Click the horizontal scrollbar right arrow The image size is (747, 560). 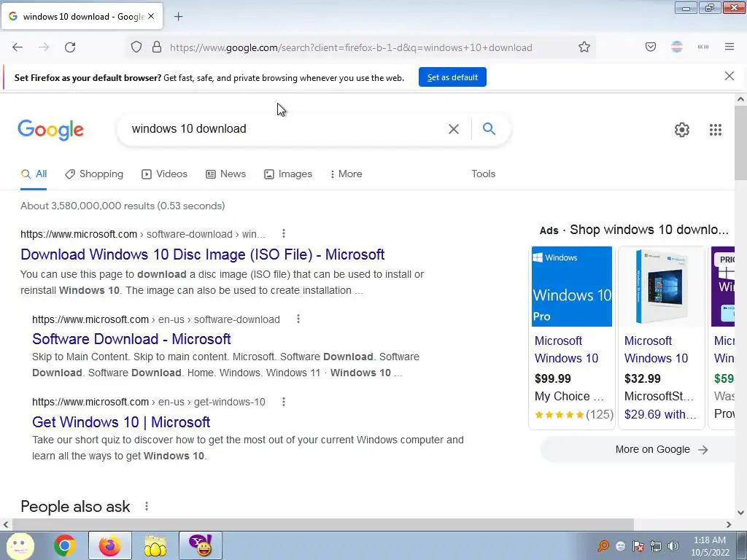point(729,524)
